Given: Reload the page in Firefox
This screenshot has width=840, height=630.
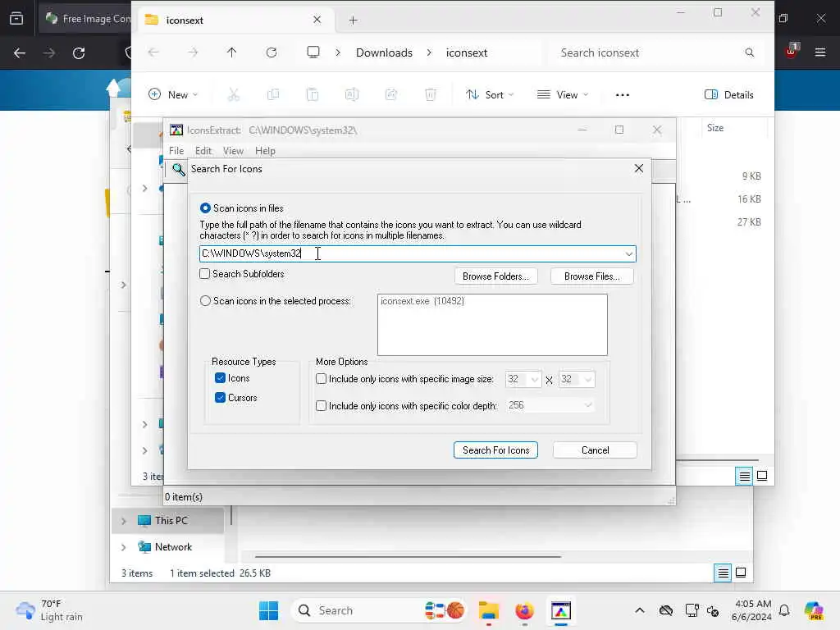Looking at the screenshot, I should click(79, 53).
